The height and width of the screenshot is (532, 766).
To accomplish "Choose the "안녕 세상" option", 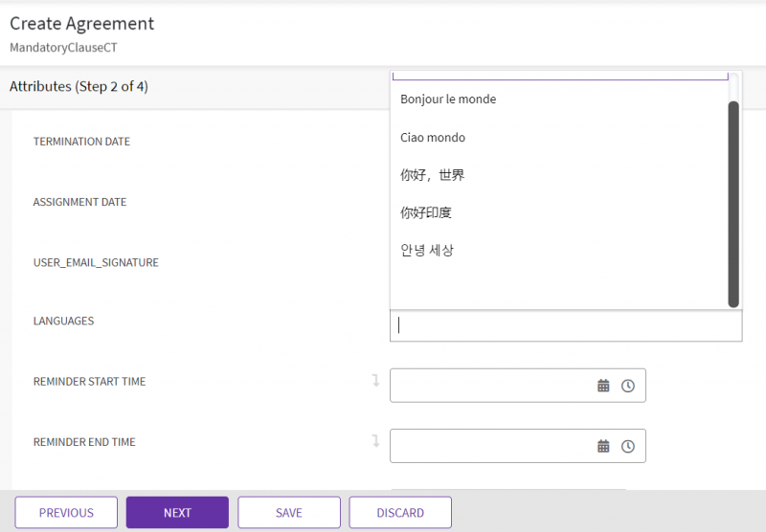I will click(x=427, y=251).
